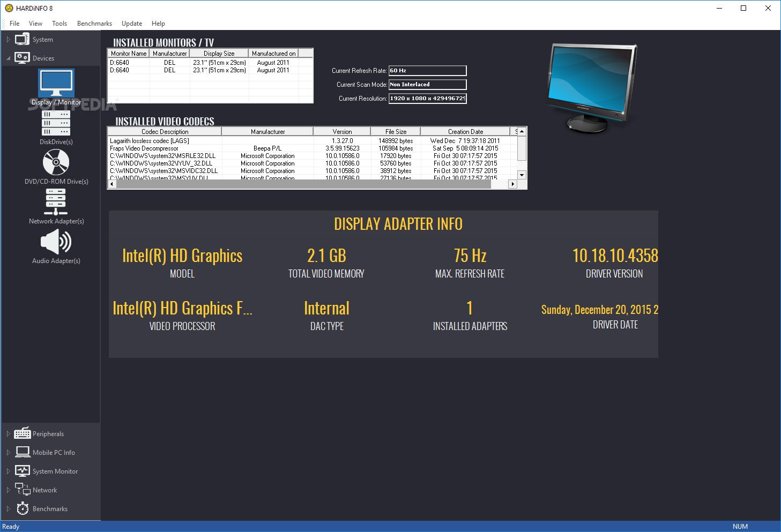The height and width of the screenshot is (532, 781).
Task: Click the codec list scroll left arrow
Action: tap(112, 184)
